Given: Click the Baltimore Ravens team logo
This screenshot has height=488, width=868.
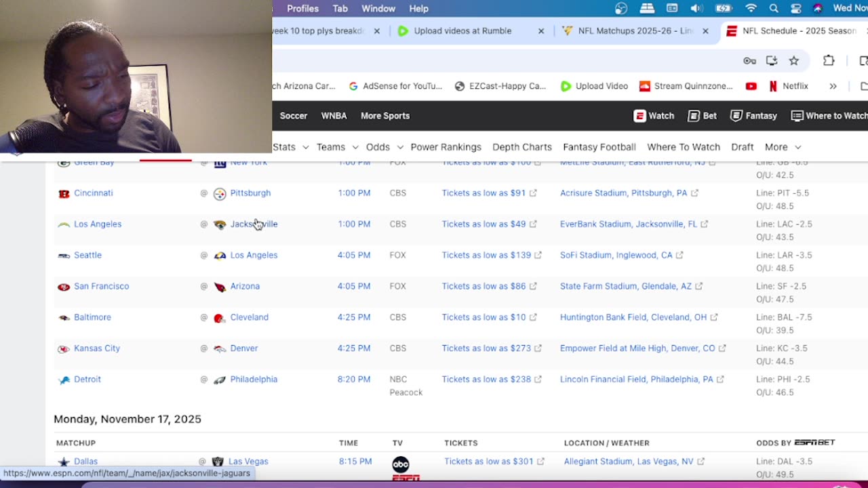Looking at the screenshot, I should (64, 319).
